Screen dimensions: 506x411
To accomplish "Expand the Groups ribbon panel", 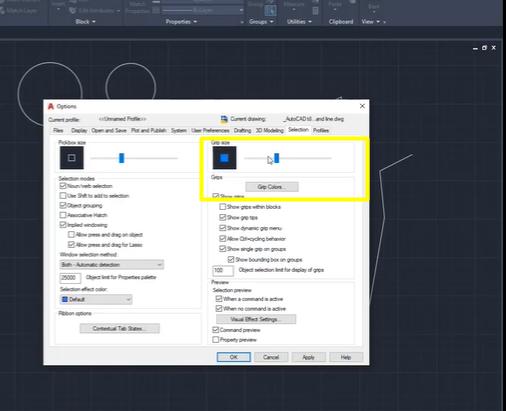I will coord(261,22).
